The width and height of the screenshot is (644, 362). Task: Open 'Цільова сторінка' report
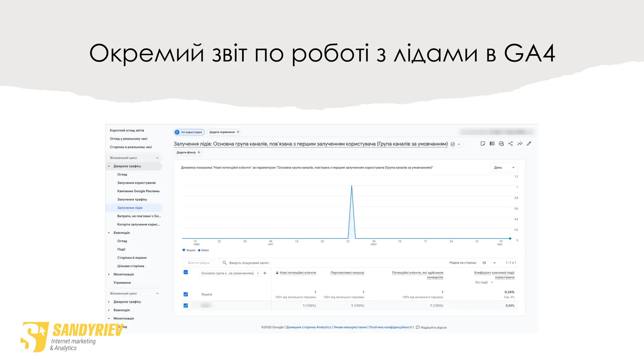point(130,266)
